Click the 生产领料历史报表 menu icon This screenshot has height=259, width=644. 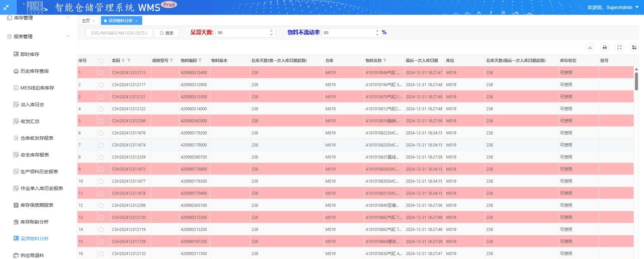click(16, 171)
